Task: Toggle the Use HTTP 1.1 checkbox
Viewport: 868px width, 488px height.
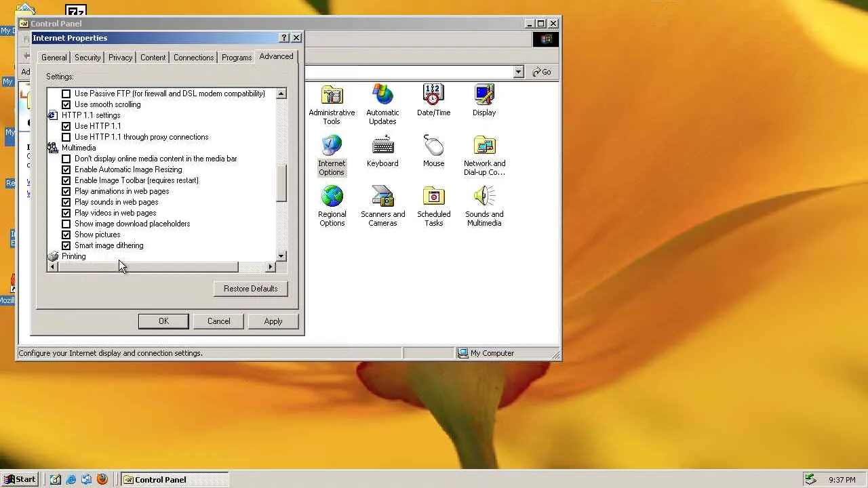Action: (66, 126)
